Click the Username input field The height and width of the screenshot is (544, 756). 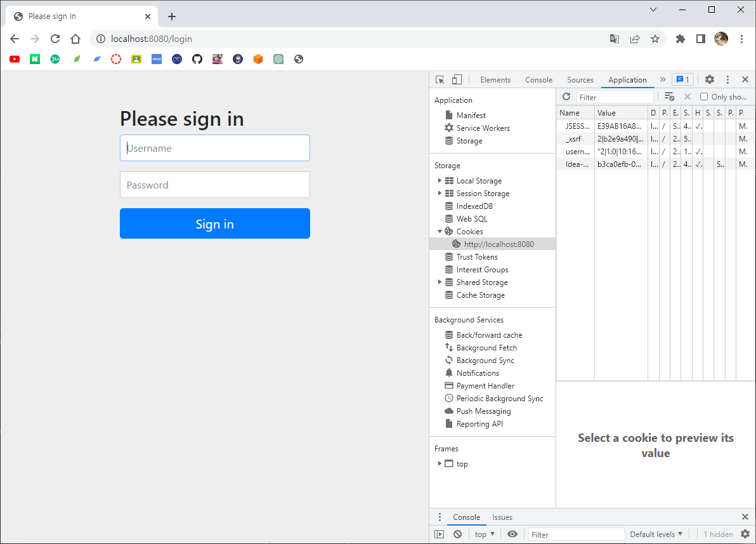[215, 148]
